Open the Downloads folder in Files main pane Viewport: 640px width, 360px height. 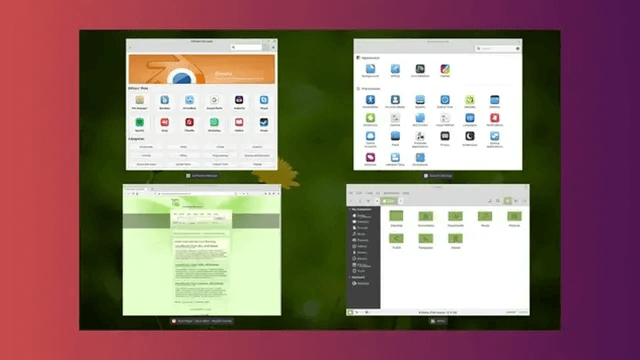(456, 219)
